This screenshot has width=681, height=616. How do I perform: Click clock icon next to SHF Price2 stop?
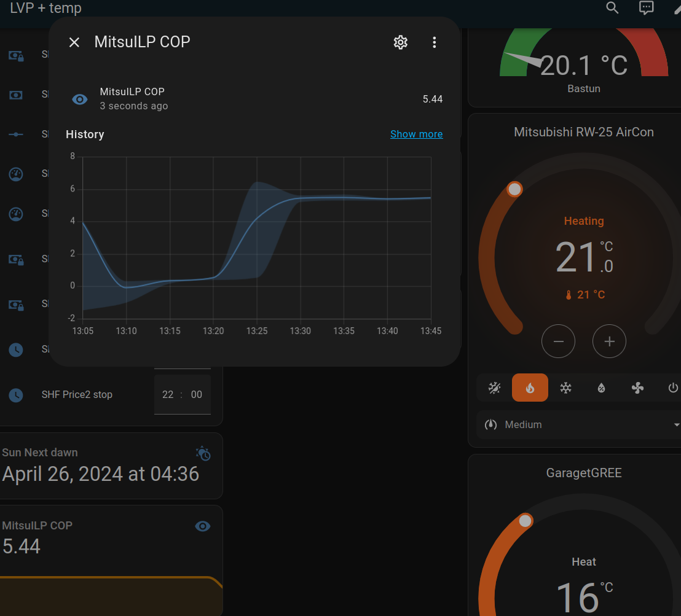pos(16,395)
